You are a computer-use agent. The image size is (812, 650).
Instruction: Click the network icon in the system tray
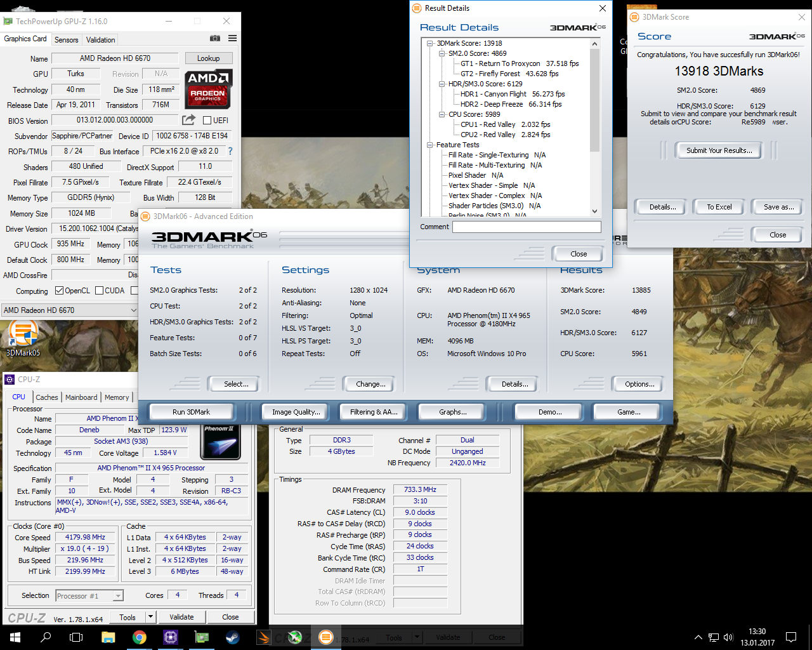coord(714,637)
